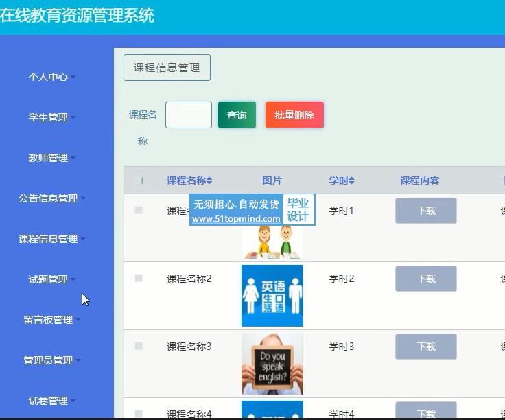
Task: Click the 课程名称 search input field
Action: 189,115
